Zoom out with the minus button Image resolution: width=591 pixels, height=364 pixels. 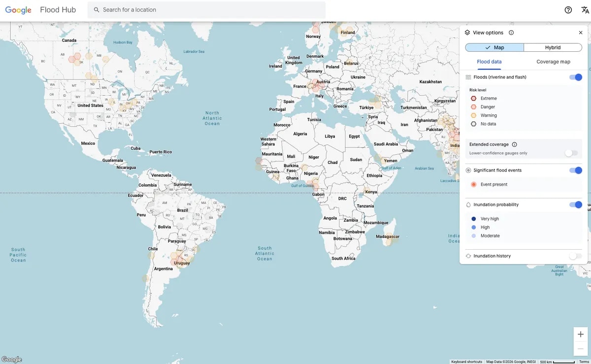point(581,349)
